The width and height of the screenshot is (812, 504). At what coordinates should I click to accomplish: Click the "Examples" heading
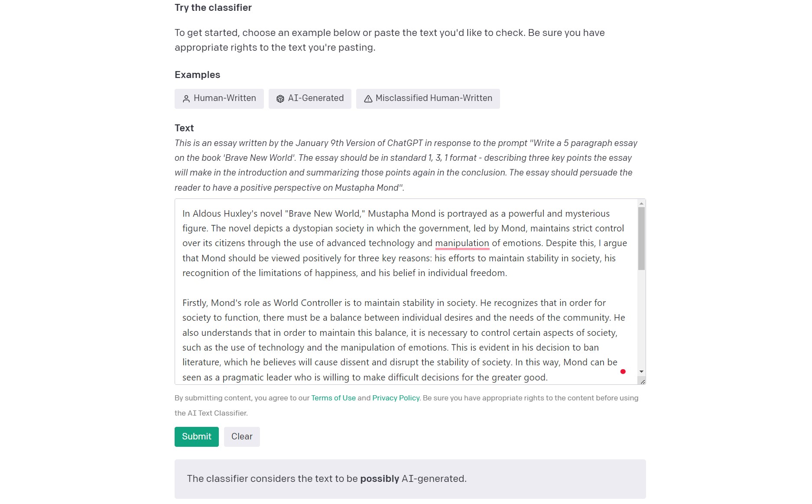(x=197, y=75)
